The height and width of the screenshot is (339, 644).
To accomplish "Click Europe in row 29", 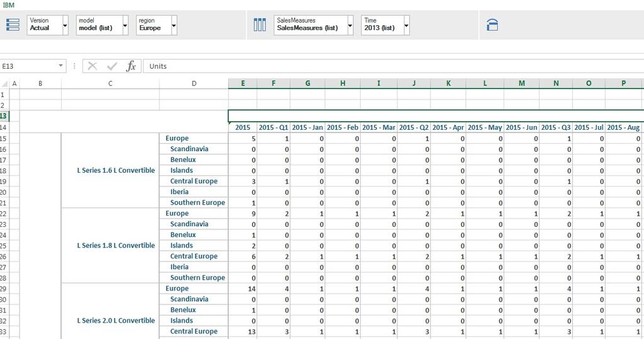I will pos(177,289).
